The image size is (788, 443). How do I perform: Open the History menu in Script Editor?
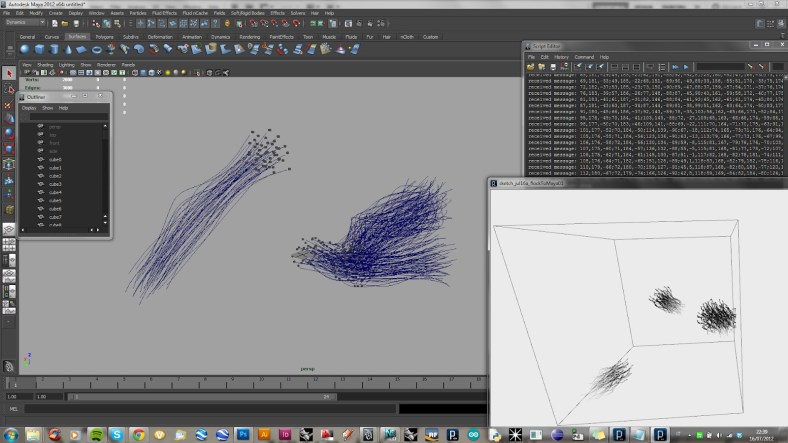click(x=560, y=57)
